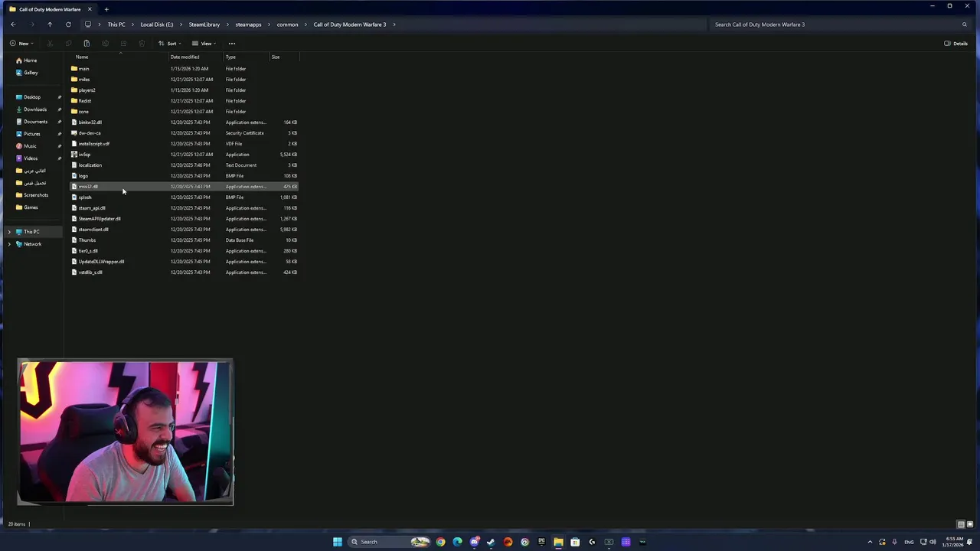Screen dimensions: 980x551
Task: Open Google Chrome from the taskbar
Action: pyautogui.click(x=440, y=542)
